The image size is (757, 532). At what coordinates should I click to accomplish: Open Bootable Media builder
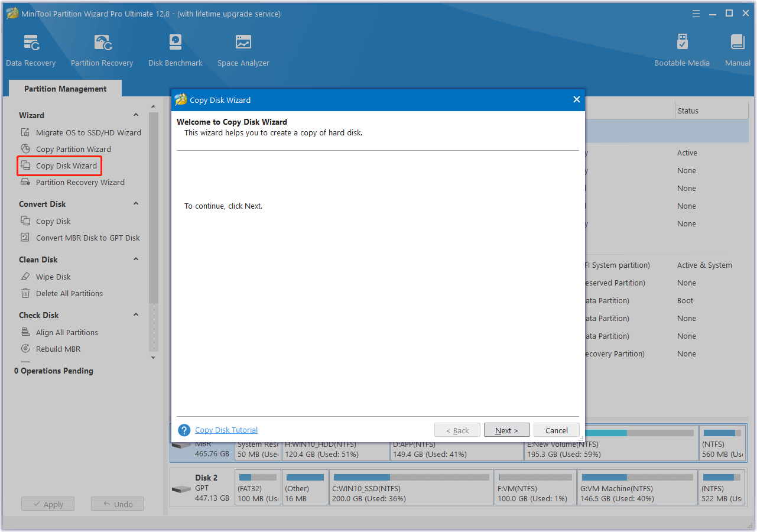[x=682, y=50]
